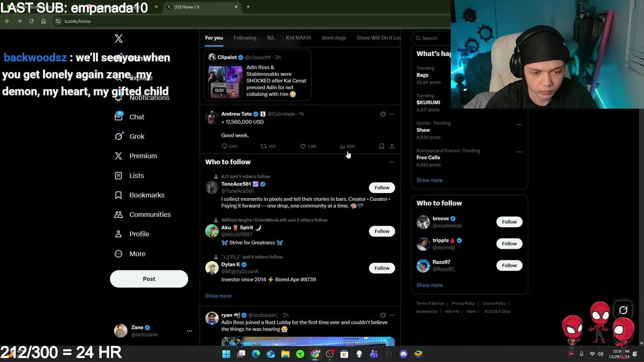Open Cookie Policy link

coord(494,304)
